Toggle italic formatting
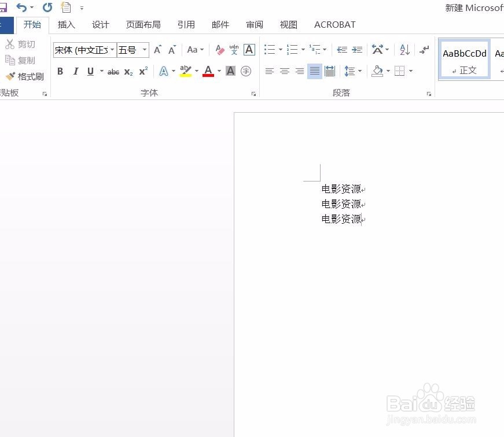Screen dimensions: 504x437 tap(76, 71)
